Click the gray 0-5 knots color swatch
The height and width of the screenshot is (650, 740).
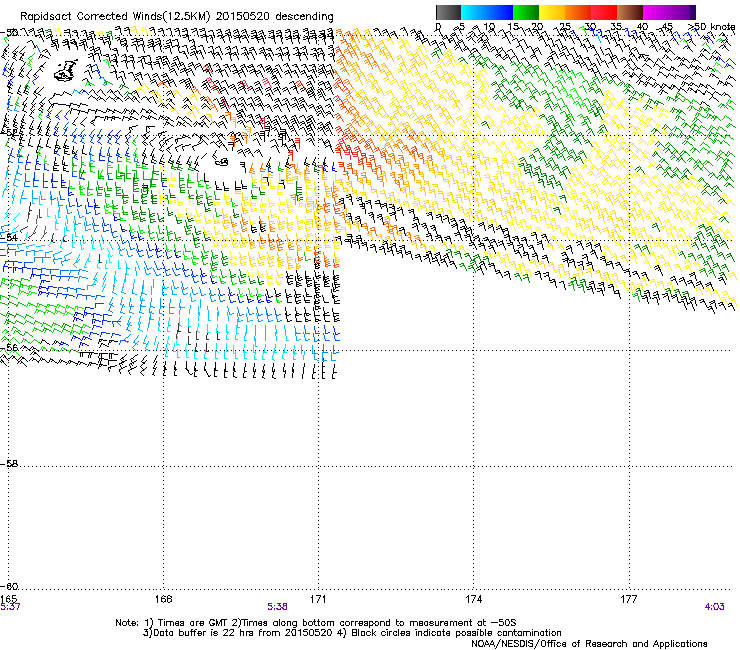click(448, 12)
